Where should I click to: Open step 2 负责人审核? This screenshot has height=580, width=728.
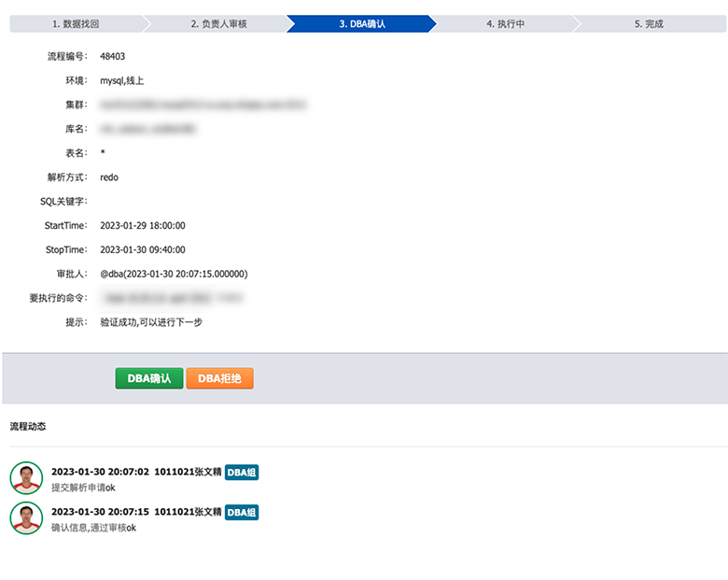coord(217,24)
